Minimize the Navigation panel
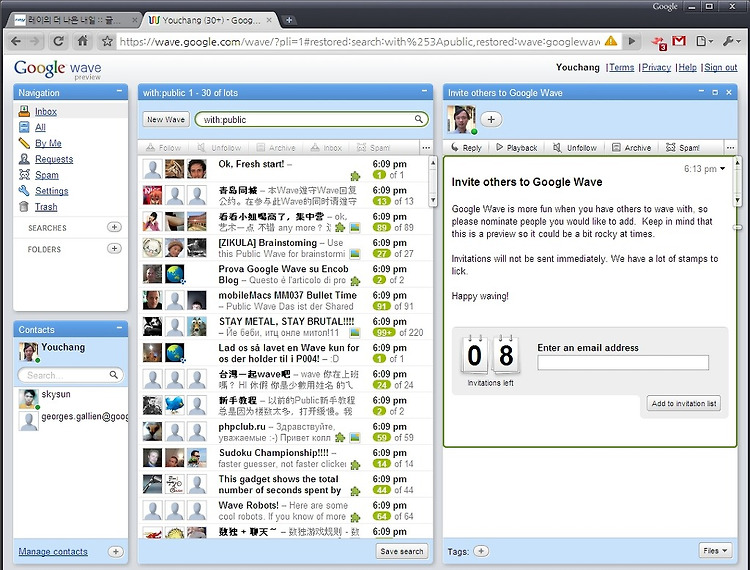The height and width of the screenshot is (570, 750). click(x=119, y=91)
